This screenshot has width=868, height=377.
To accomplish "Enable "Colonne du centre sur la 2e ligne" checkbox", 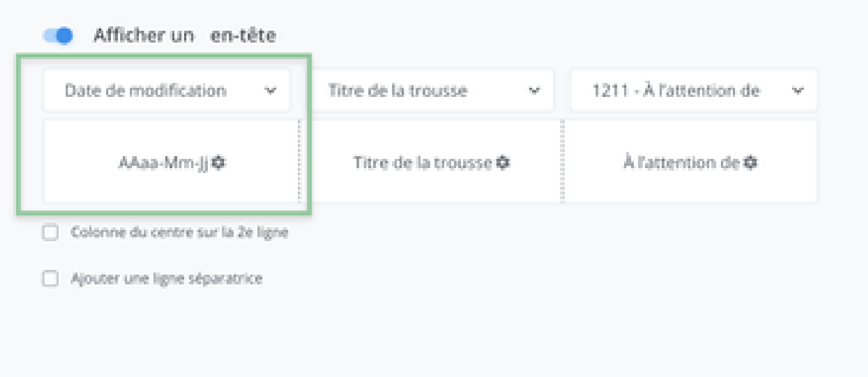I will click(51, 233).
